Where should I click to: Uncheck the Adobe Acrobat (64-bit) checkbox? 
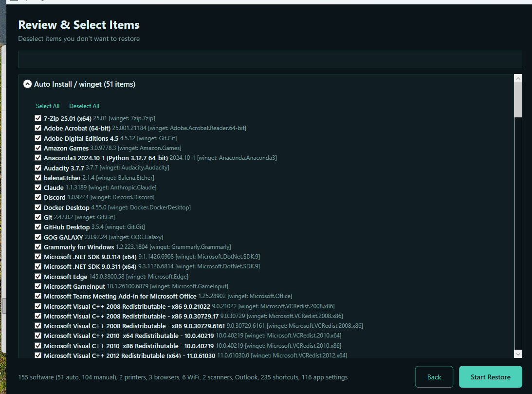pyautogui.click(x=38, y=128)
